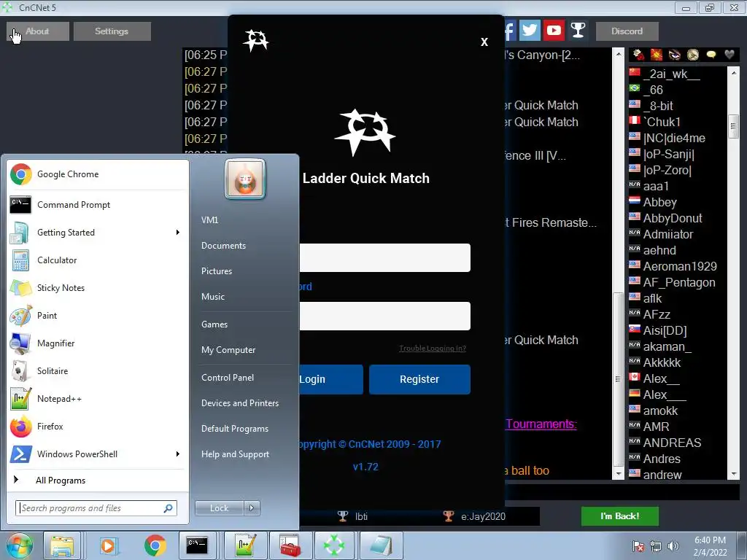Image resolution: width=747 pixels, height=560 pixels.
Task: Open Games in the Start menu
Action: (214, 324)
